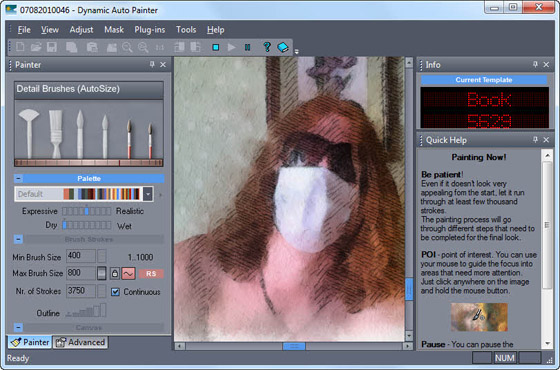Collapse the Brush Strokes section
Screen dimensions: 560x370
[19, 239]
